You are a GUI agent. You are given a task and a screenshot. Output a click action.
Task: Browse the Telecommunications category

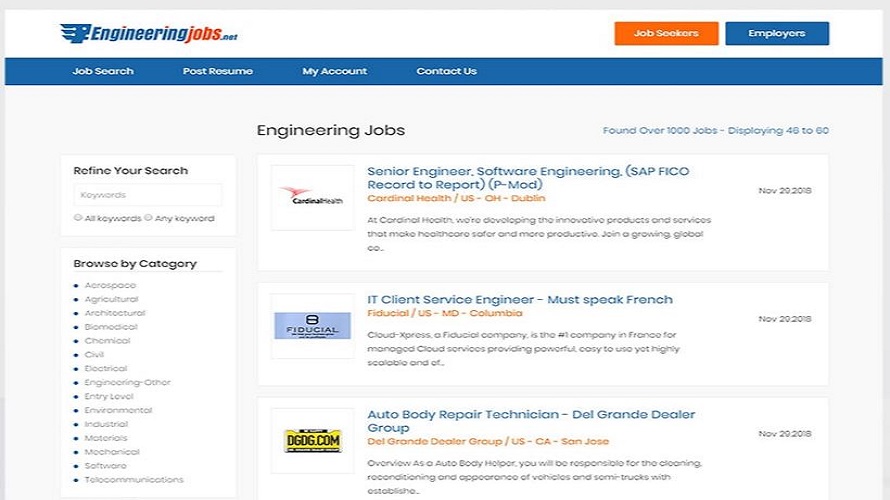(x=134, y=480)
